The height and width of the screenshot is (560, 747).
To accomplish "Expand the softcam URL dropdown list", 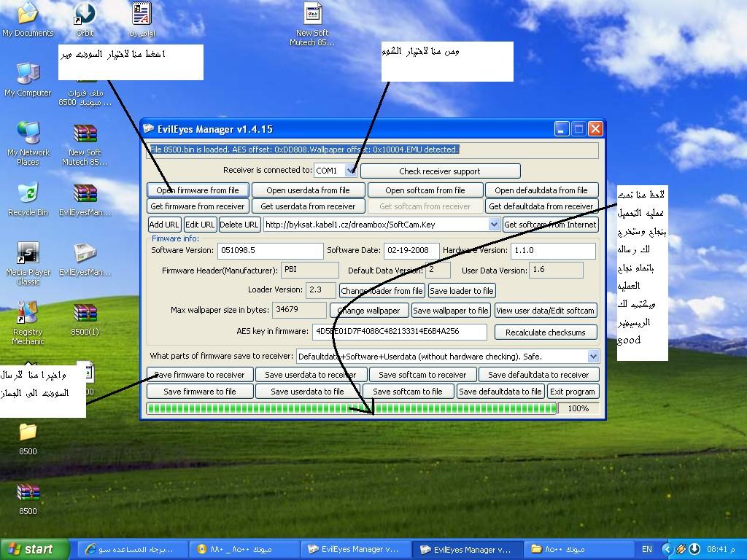I will (494, 225).
